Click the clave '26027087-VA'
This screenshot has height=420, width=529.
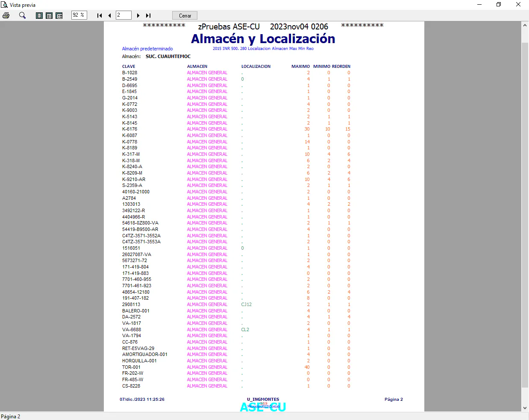tap(137, 254)
